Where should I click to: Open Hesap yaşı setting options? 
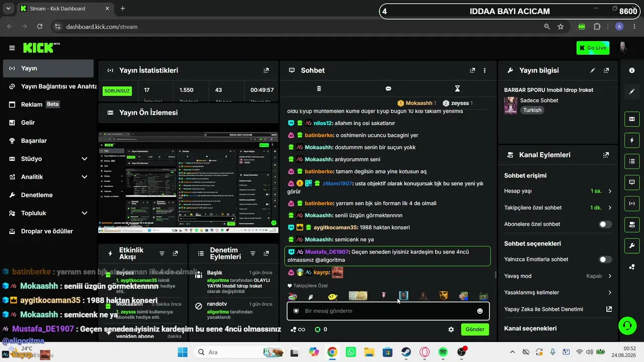coord(558,191)
